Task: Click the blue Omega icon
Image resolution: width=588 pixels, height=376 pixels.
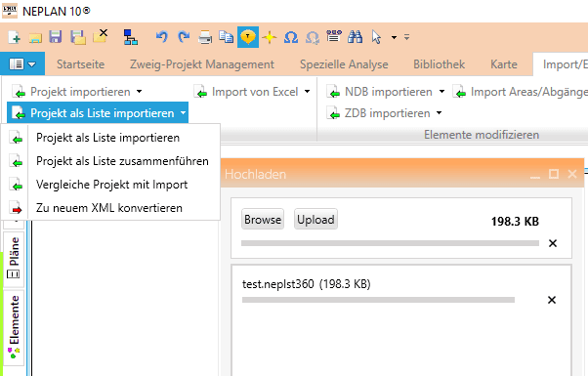Action: (291, 37)
